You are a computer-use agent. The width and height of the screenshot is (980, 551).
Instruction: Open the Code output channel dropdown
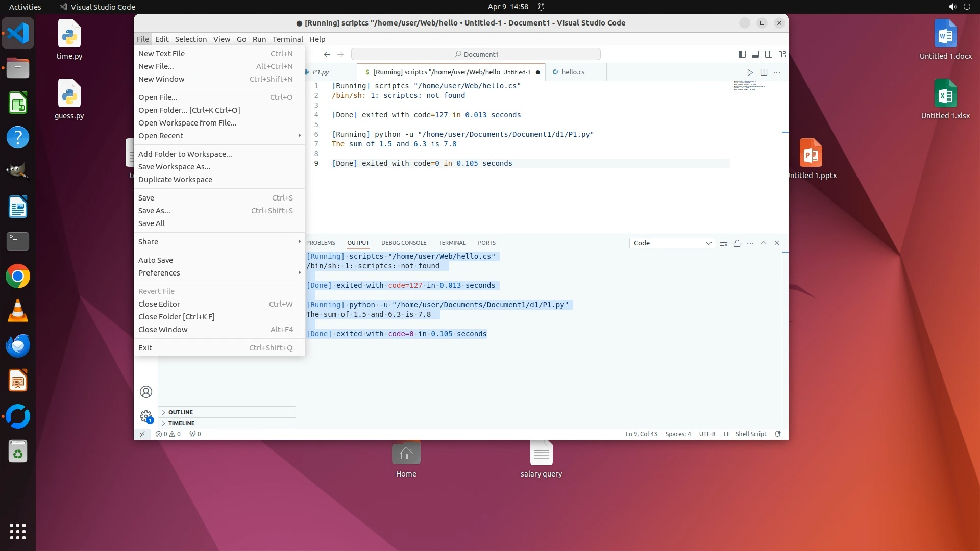[672, 243]
